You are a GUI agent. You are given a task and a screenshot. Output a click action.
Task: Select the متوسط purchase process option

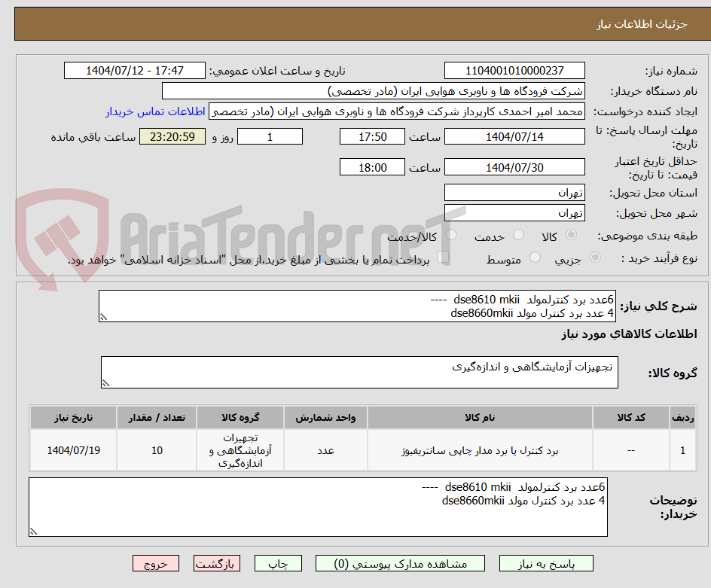535,257
